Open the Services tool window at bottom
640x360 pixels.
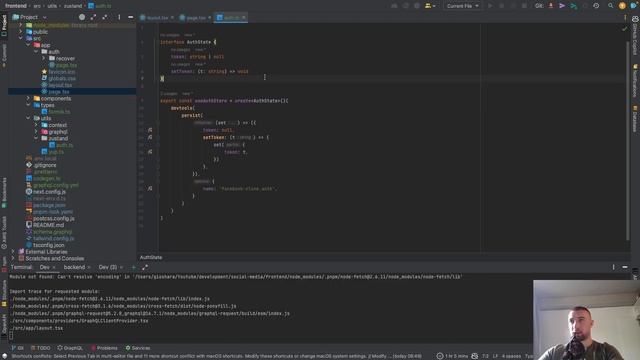coord(138,348)
